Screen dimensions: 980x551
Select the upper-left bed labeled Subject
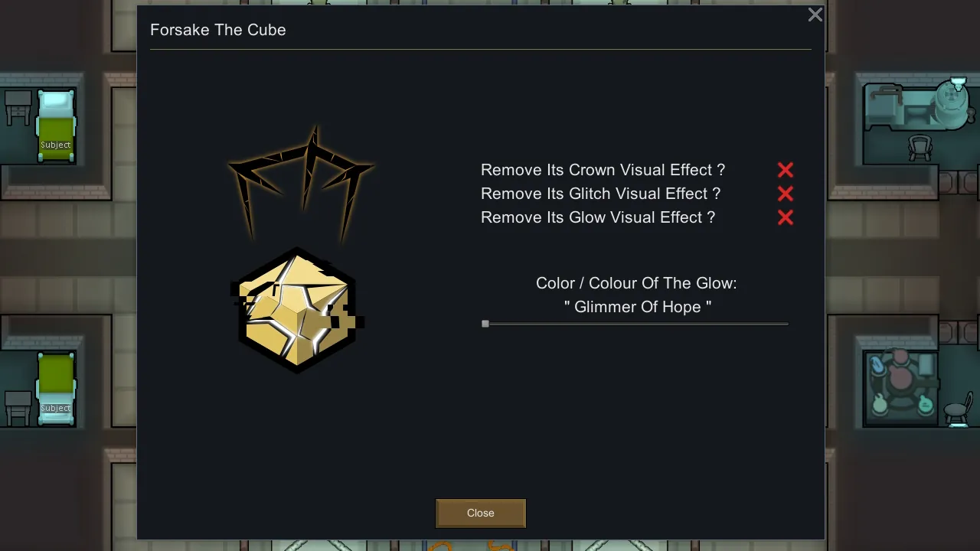click(x=56, y=126)
